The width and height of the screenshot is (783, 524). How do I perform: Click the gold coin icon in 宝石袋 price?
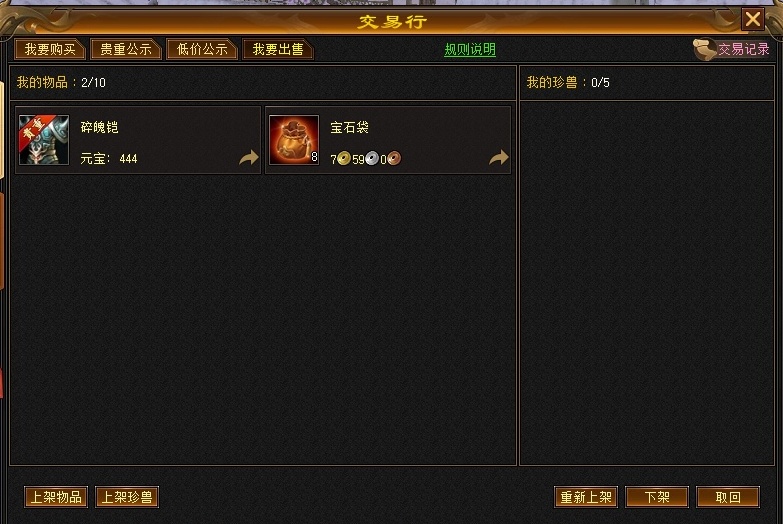pos(344,159)
